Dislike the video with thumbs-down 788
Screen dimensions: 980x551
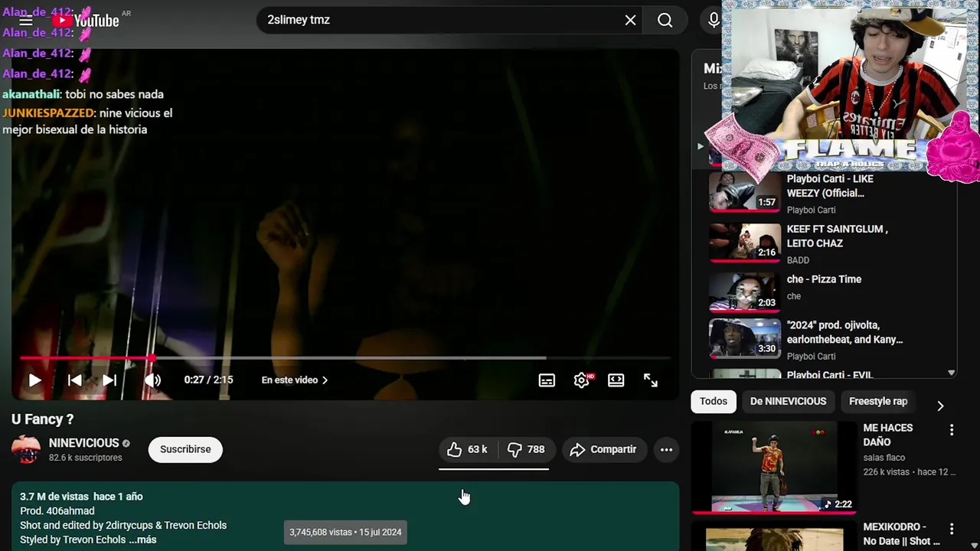tap(527, 449)
